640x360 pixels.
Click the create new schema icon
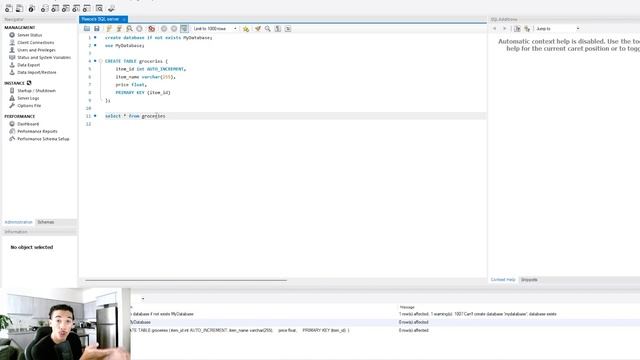[44, 8]
